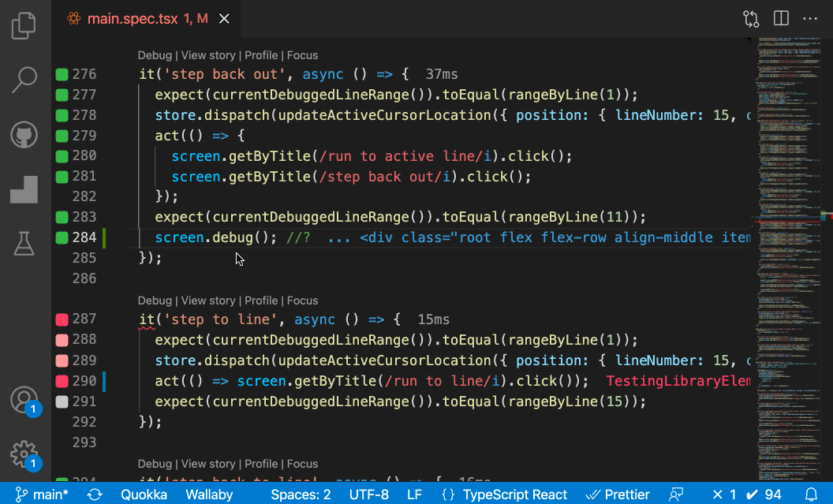
Task: Open the Manage gear menu
Action: pyautogui.click(x=24, y=454)
